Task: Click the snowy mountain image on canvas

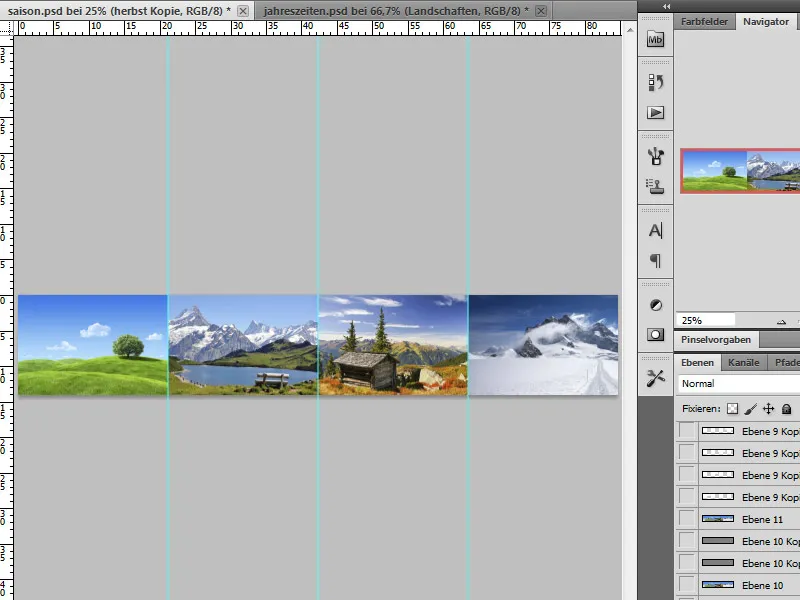Action: pos(543,345)
